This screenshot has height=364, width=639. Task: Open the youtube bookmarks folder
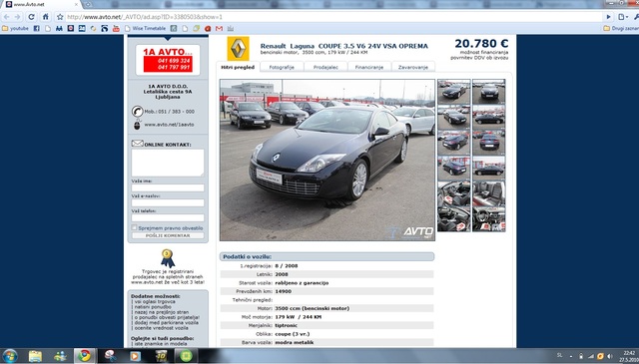point(15,29)
